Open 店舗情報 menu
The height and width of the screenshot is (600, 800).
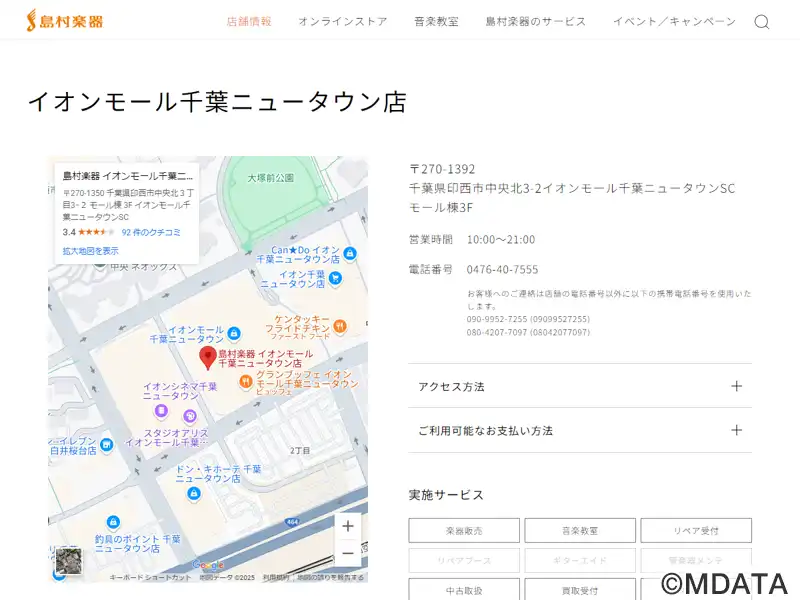pyautogui.click(x=249, y=21)
